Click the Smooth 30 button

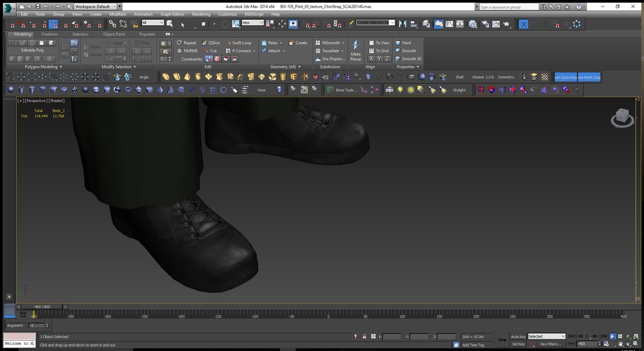(x=408, y=59)
